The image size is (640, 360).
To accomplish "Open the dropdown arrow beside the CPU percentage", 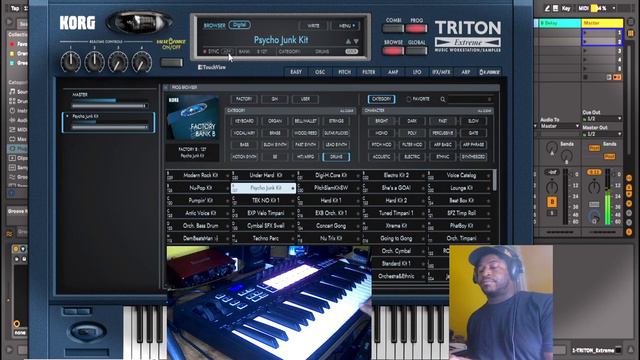I will click(x=614, y=8).
